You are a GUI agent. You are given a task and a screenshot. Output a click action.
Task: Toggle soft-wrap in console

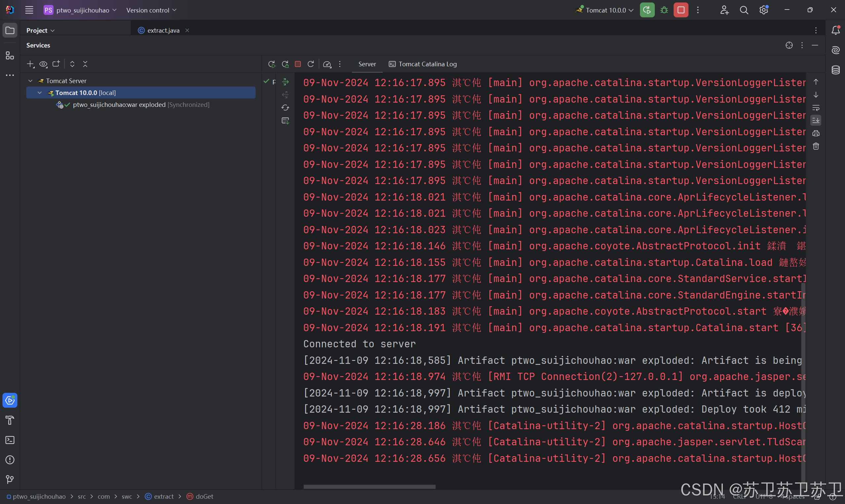click(x=816, y=108)
